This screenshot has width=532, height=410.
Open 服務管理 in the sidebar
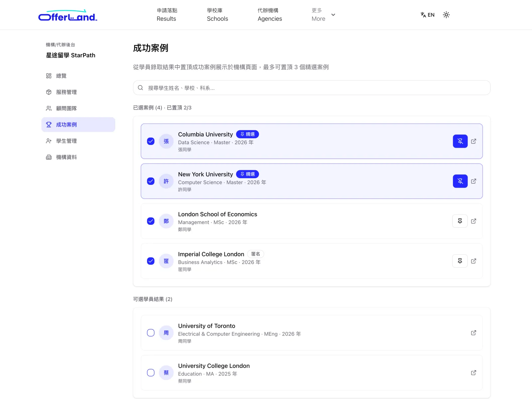coord(78,92)
